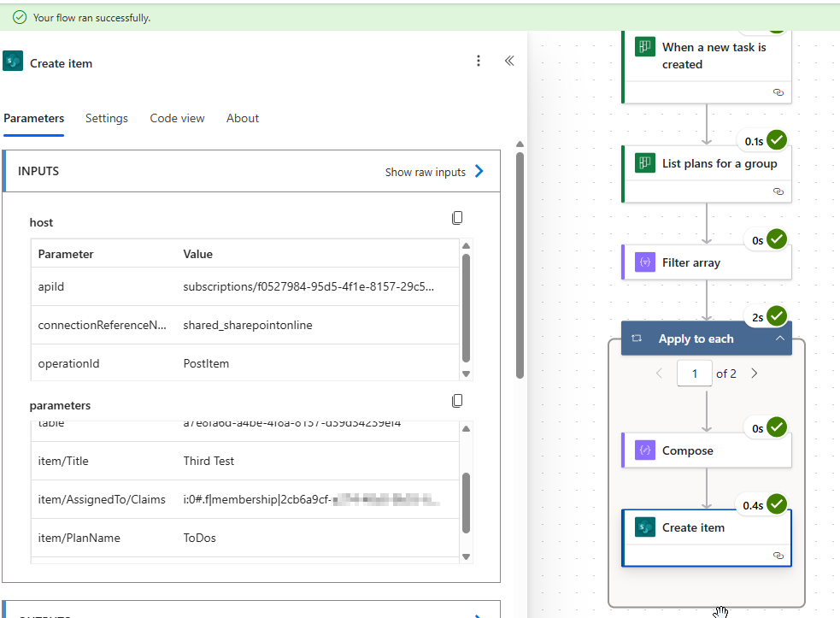Click the INPUTS section heading
Image resolution: width=840 pixels, height=618 pixels.
tap(38, 171)
